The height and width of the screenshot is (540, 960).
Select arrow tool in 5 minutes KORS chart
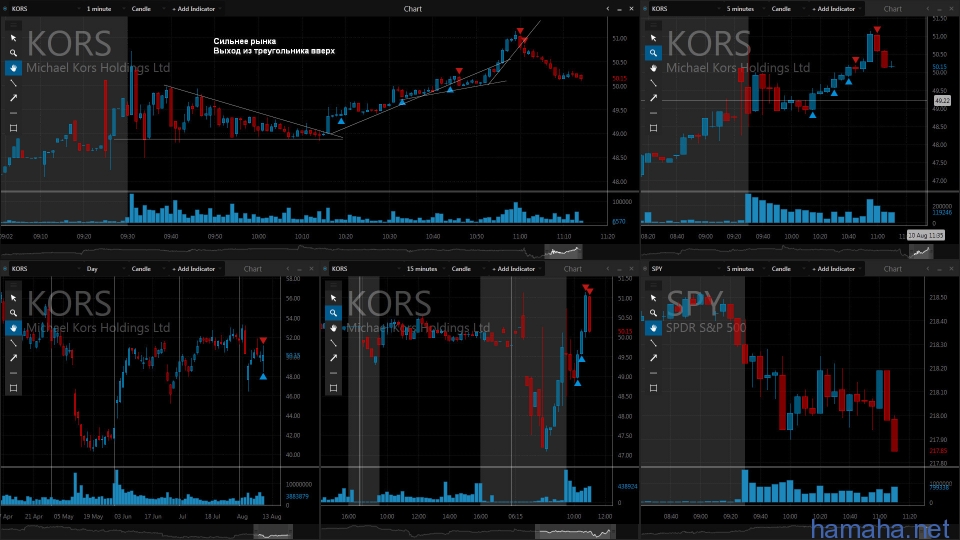[653, 98]
